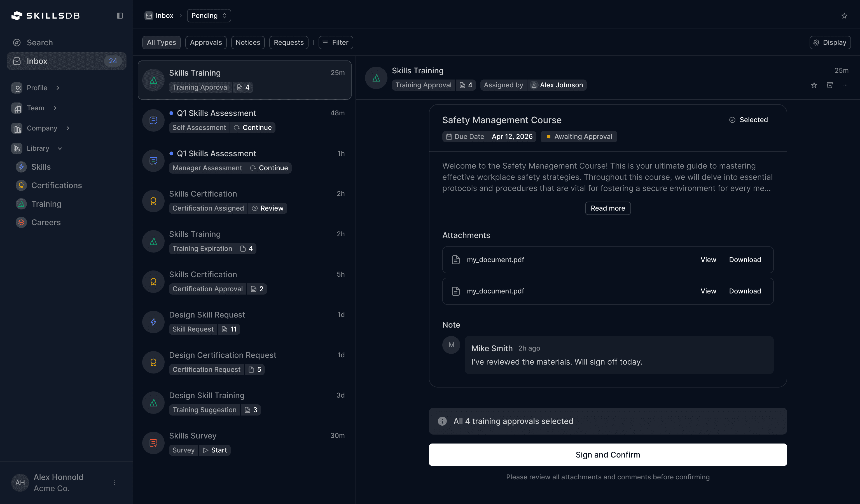
Task: Favorite the Skills Training message
Action: (814, 85)
